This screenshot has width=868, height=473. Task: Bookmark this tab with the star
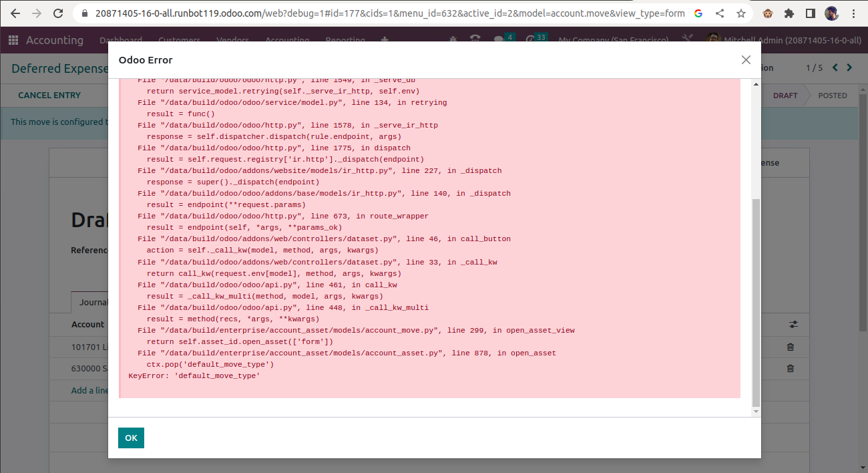pos(741,13)
